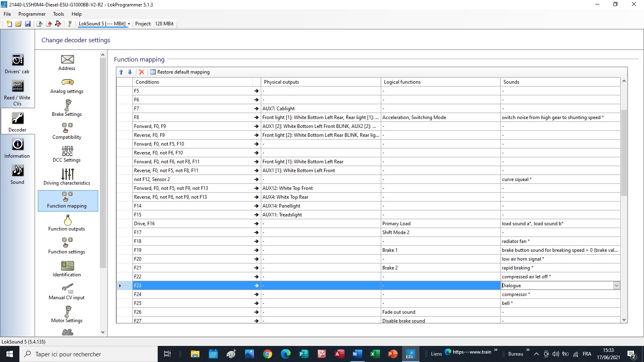Select 'AUX12: White Top Front' output cell
The width and height of the screenshot is (644, 362).
[x=321, y=188]
